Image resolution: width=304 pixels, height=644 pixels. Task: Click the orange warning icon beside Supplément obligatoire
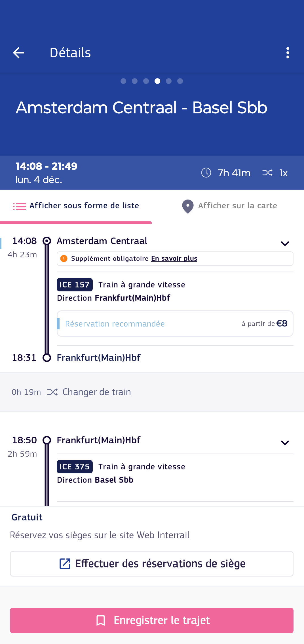point(64,259)
